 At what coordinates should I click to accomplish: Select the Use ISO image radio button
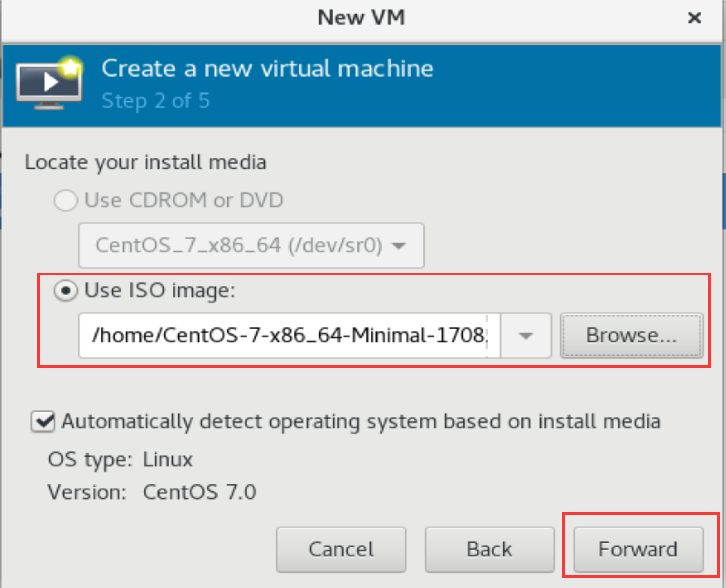click(65, 291)
